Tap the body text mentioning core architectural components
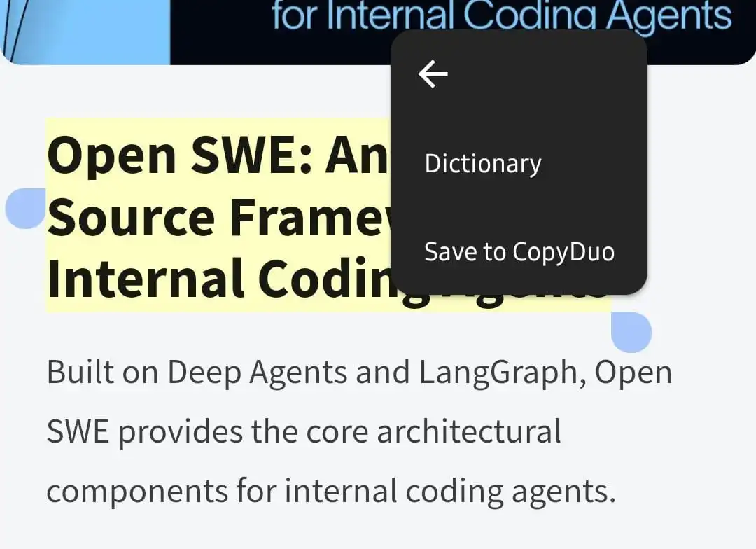The image size is (756, 549). 301,431
